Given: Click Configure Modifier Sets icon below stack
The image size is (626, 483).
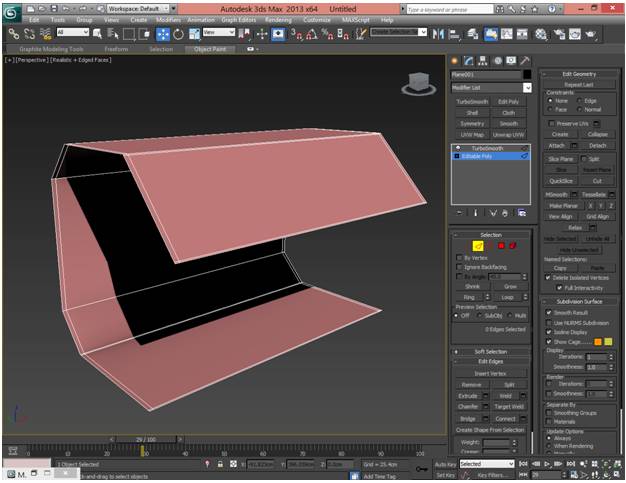Looking at the screenshot, I should click(521, 213).
